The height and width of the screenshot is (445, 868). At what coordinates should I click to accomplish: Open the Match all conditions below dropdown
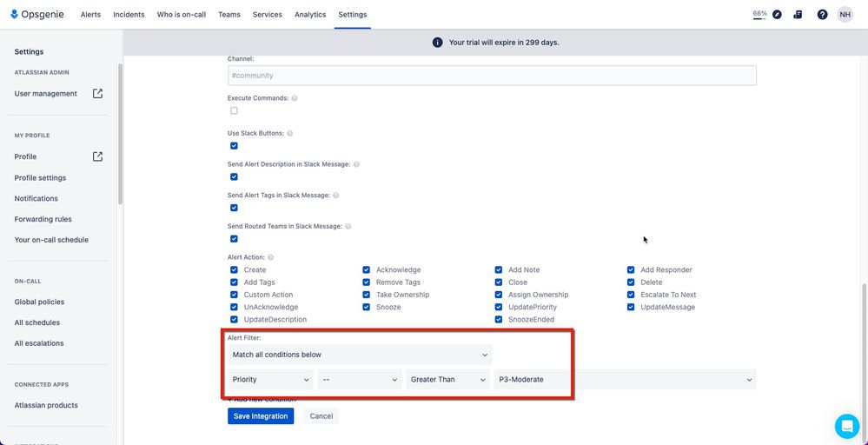point(360,355)
